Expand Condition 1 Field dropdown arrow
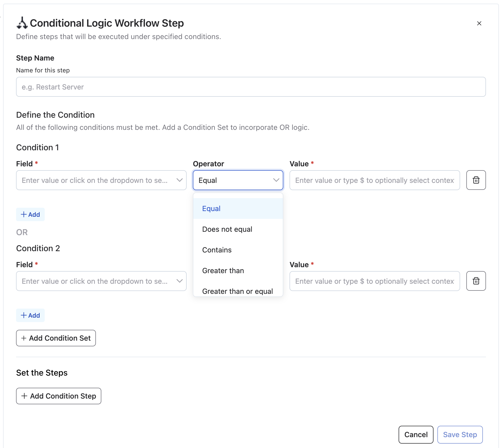This screenshot has width=502, height=448. [179, 180]
